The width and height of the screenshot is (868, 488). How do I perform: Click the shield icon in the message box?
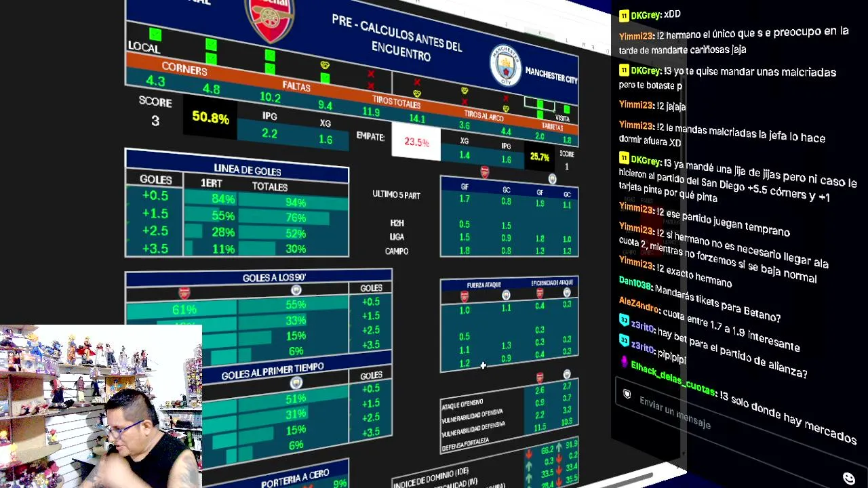[x=627, y=394]
